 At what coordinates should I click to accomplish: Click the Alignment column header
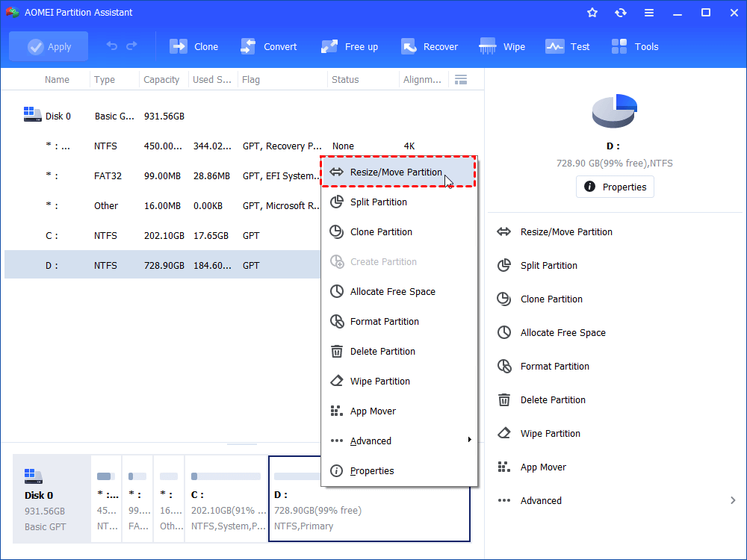coord(422,80)
